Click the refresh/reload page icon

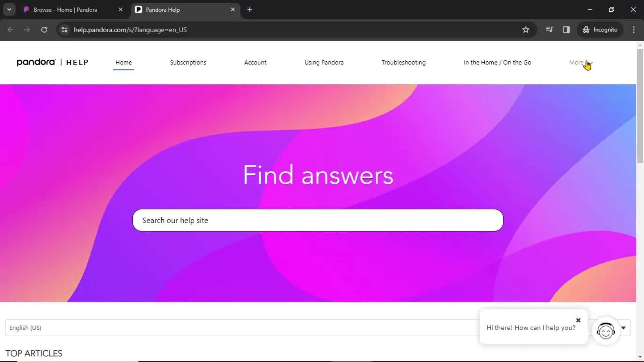(x=44, y=29)
